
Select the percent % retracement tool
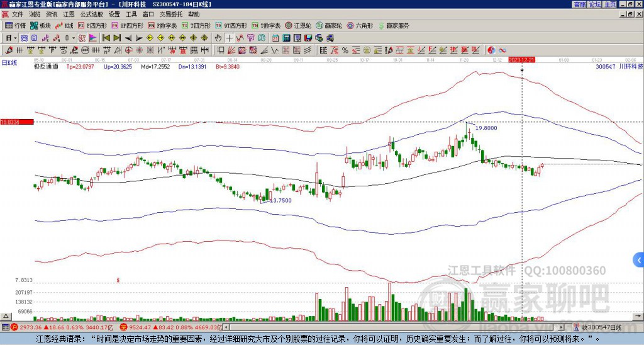click(345, 50)
